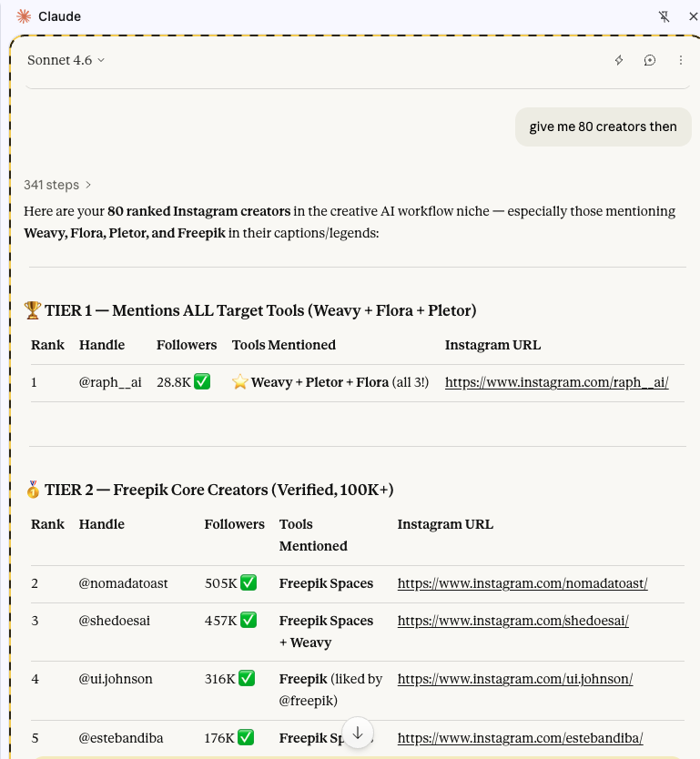Click the @raph__ai handle cell

(110, 382)
